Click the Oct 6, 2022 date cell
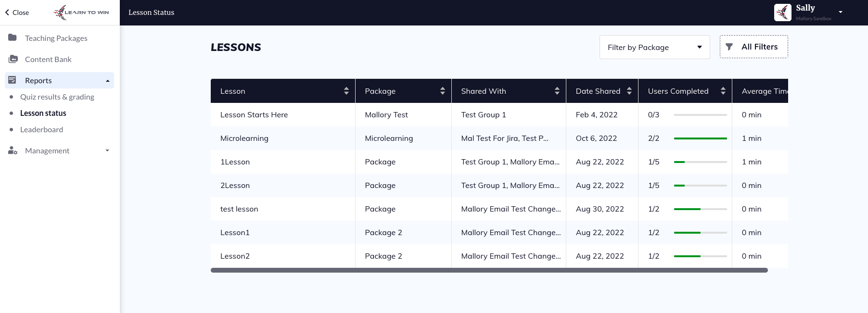868x313 pixels. coord(596,138)
